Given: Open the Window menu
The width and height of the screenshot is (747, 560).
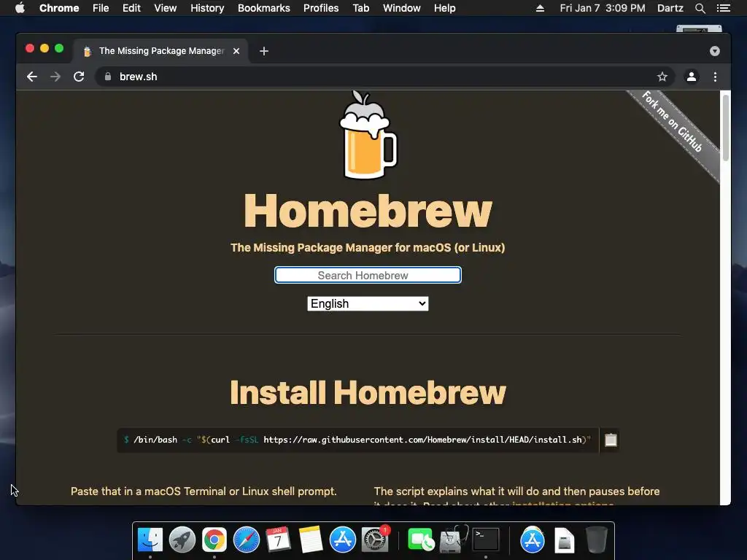Looking at the screenshot, I should [x=402, y=8].
